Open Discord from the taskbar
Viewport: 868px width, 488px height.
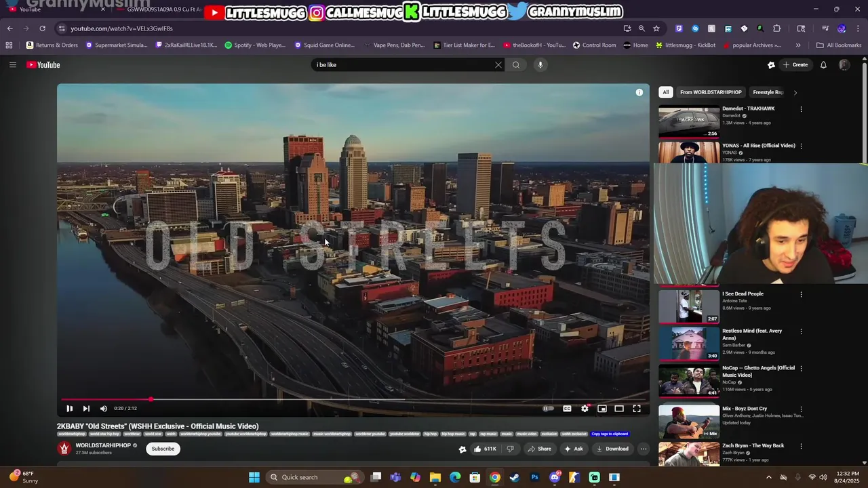(555, 477)
